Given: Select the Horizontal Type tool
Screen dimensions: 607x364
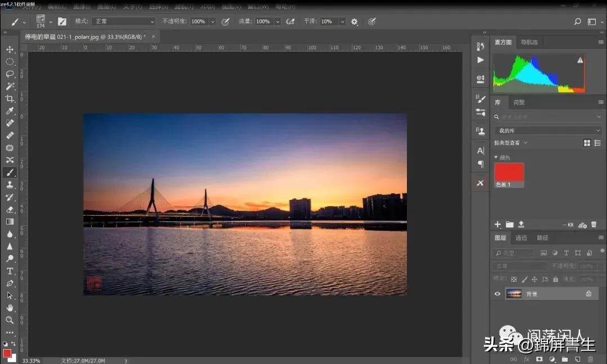Looking at the screenshot, I should coord(10,271).
